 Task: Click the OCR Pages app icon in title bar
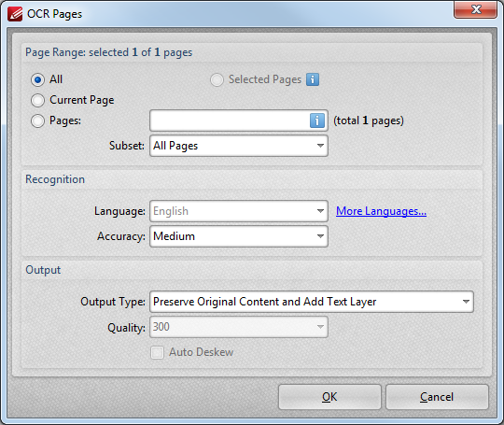[x=15, y=14]
